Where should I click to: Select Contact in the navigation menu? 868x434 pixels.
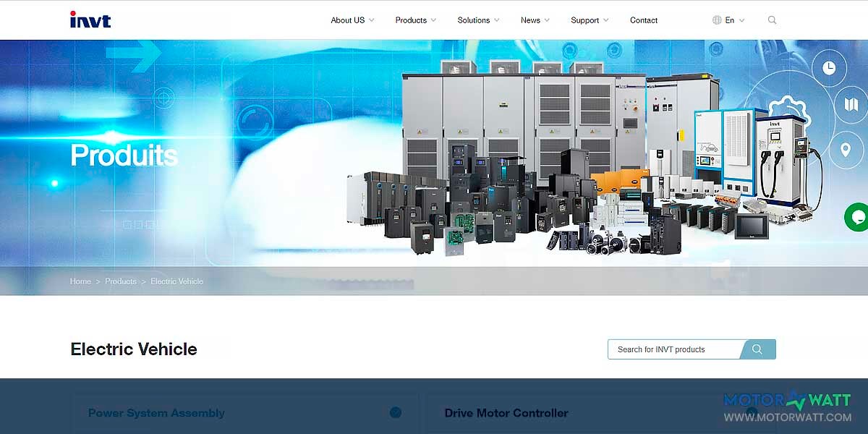pyautogui.click(x=643, y=20)
